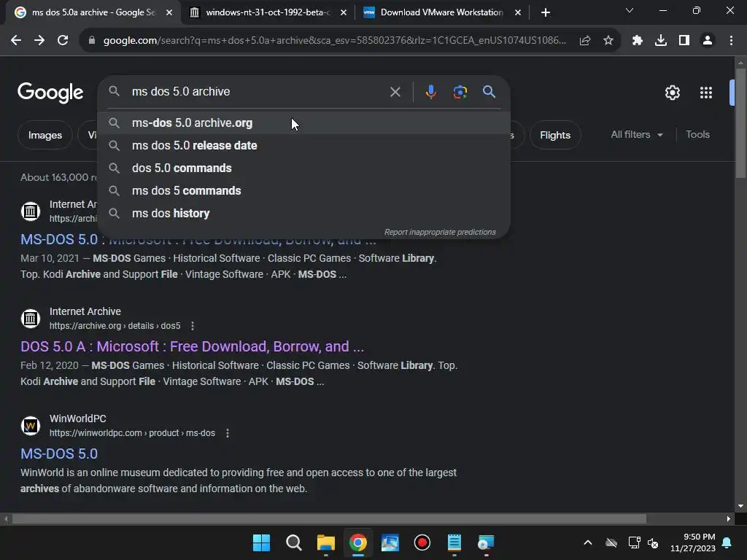This screenshot has width=747, height=560.
Task: Focus the browser address bar
Action: 333,41
